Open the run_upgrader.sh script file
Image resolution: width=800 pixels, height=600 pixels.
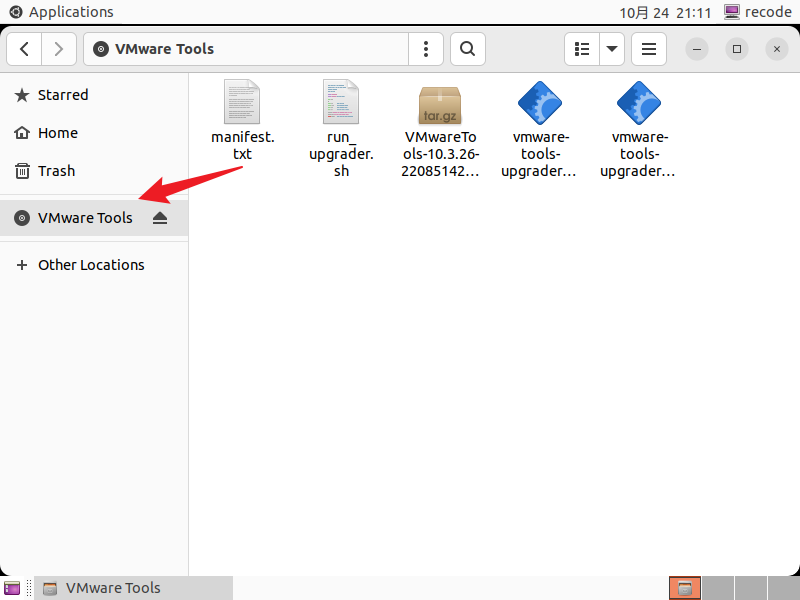341,128
